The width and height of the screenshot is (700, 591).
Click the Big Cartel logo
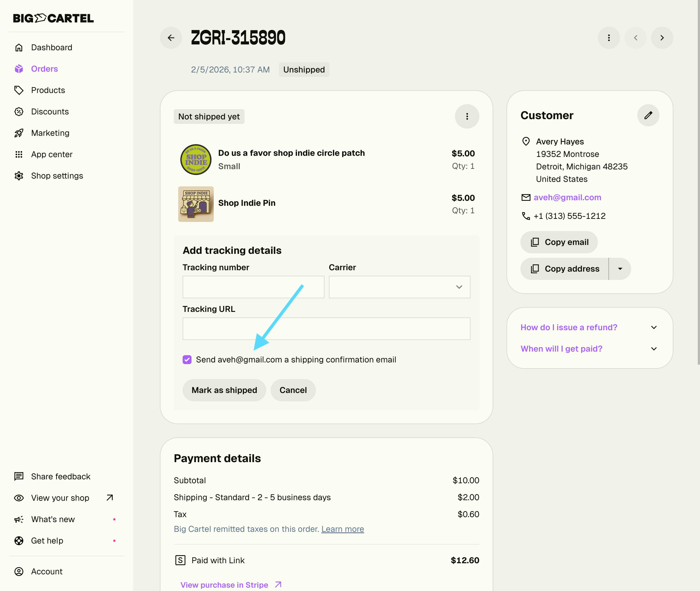53,18
